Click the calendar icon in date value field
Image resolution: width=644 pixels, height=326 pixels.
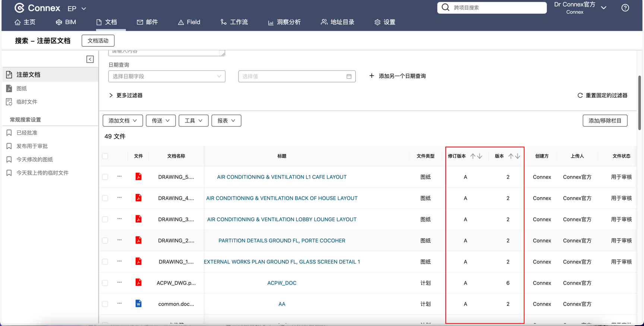pos(349,76)
